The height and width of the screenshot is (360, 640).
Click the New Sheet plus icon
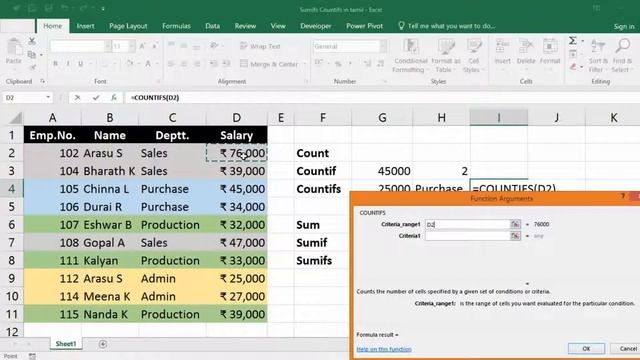click(103, 344)
